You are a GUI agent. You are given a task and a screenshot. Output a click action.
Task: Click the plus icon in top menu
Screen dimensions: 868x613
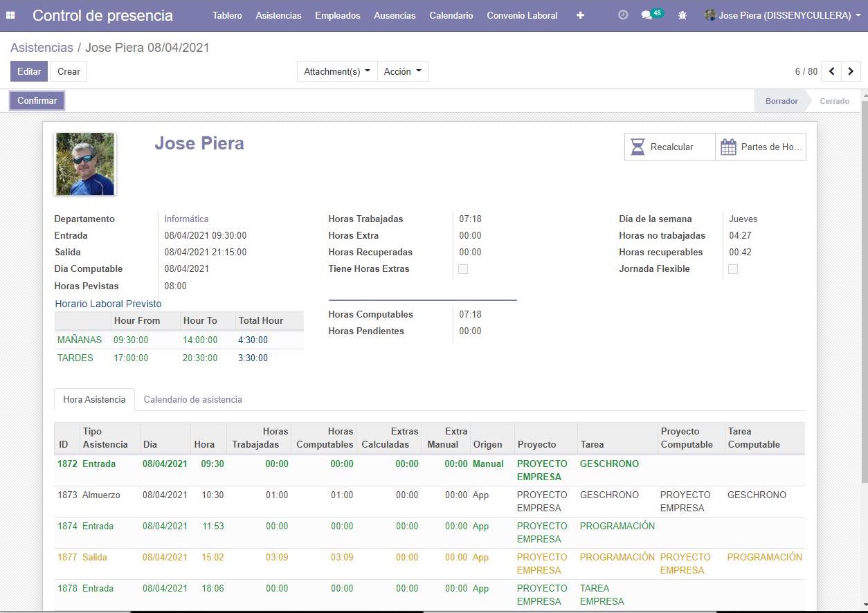(x=580, y=15)
